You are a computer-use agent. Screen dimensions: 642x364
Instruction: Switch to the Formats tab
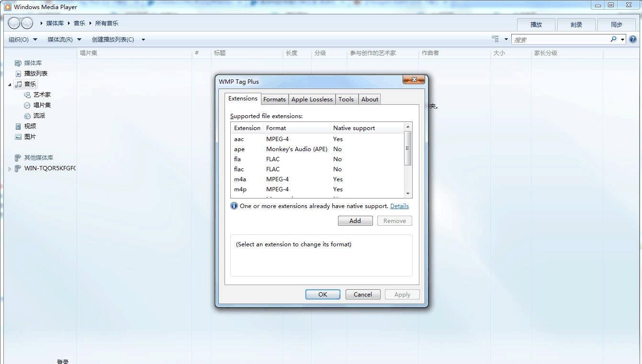point(274,99)
